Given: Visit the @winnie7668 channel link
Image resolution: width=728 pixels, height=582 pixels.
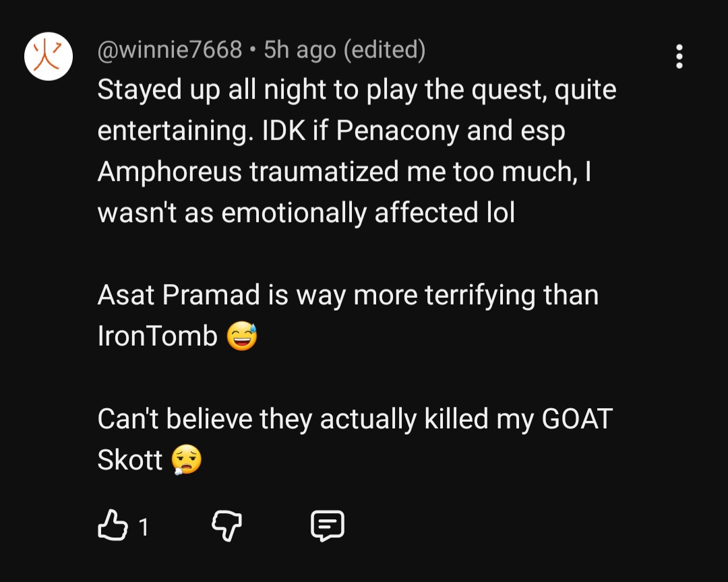Looking at the screenshot, I should coord(169,50).
